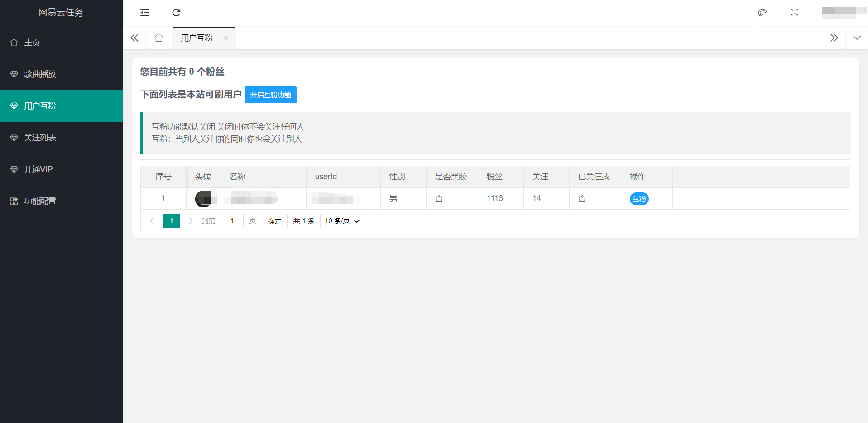The width and height of the screenshot is (868, 423).
Task: Click the home breadcrumb icon
Action: click(x=158, y=38)
